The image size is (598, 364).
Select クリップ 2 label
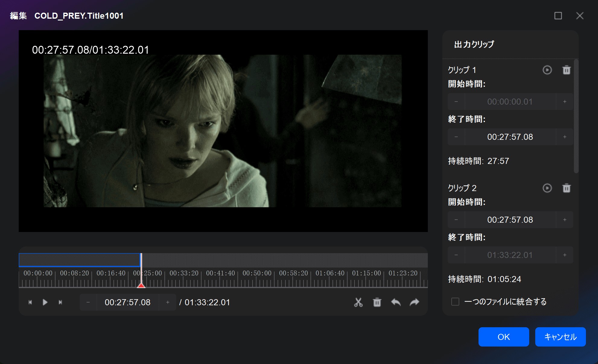pyautogui.click(x=462, y=188)
